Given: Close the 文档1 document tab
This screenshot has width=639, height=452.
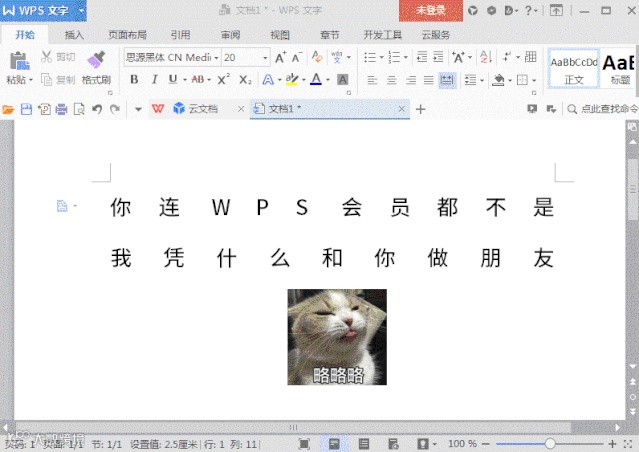Looking at the screenshot, I should click(x=401, y=109).
